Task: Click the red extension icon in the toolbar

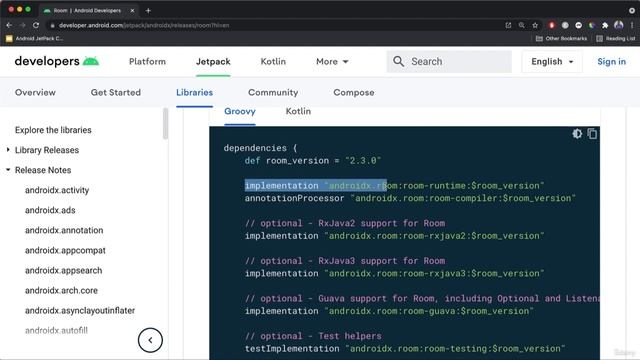Action: point(552,25)
